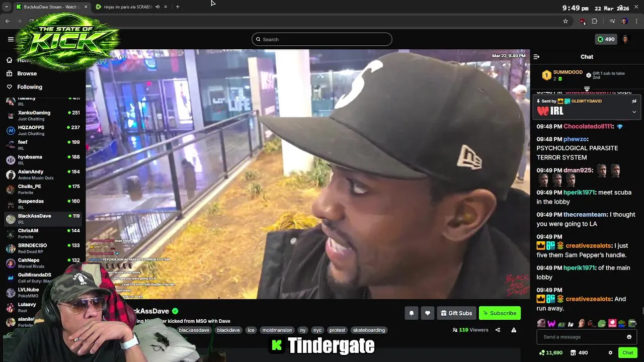Click the Browse compass icon

(x=9, y=73)
